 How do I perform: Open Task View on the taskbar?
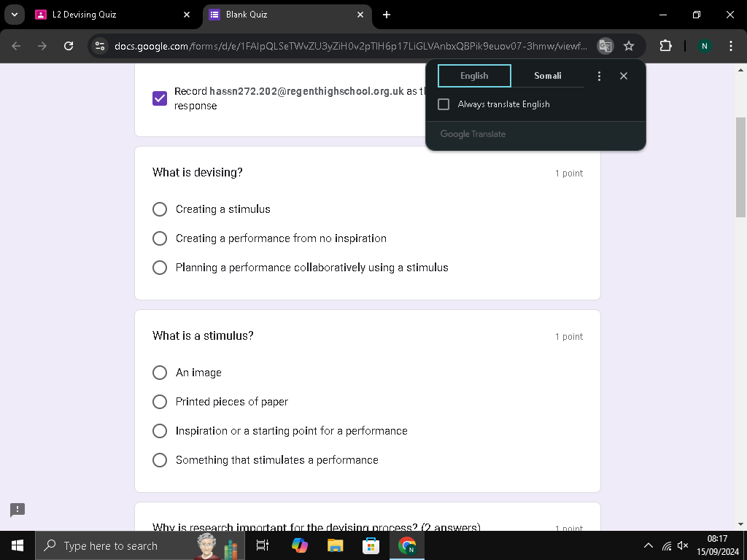(262, 545)
